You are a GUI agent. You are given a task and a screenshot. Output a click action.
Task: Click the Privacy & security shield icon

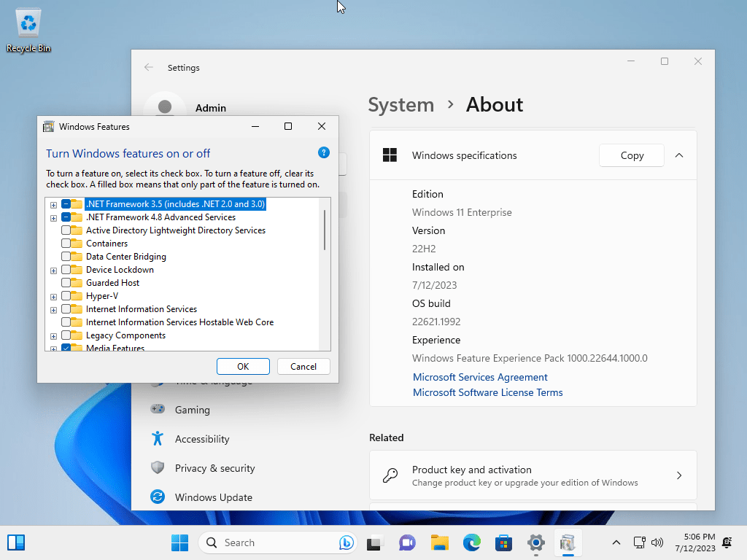(158, 467)
